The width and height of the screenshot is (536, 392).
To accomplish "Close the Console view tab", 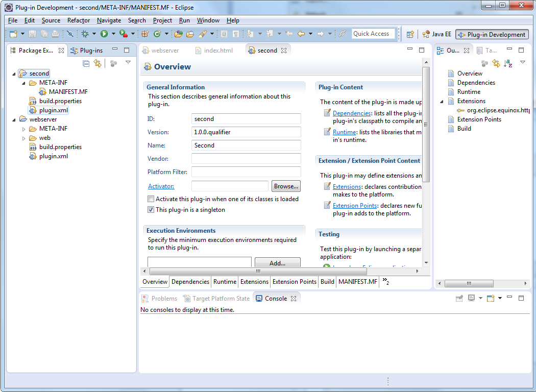I will coord(294,299).
